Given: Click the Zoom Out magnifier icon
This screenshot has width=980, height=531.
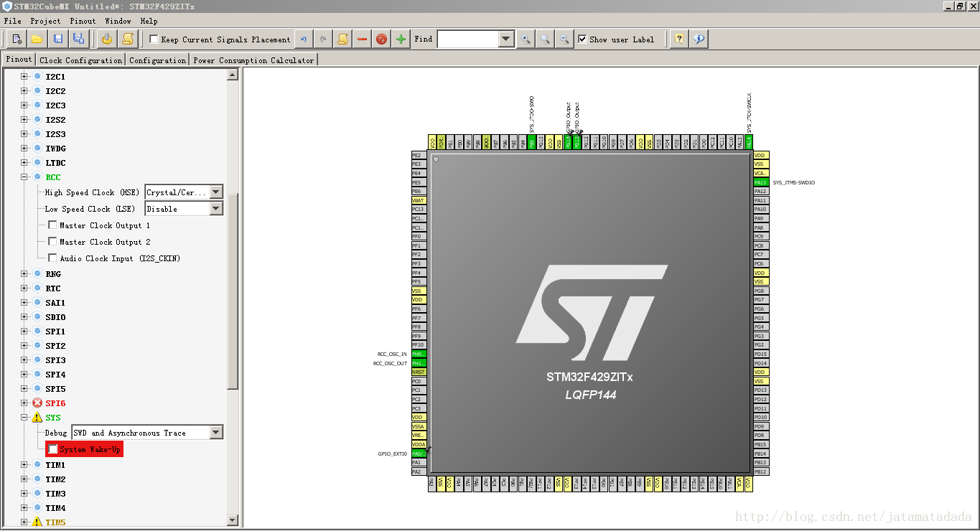Looking at the screenshot, I should 565,39.
